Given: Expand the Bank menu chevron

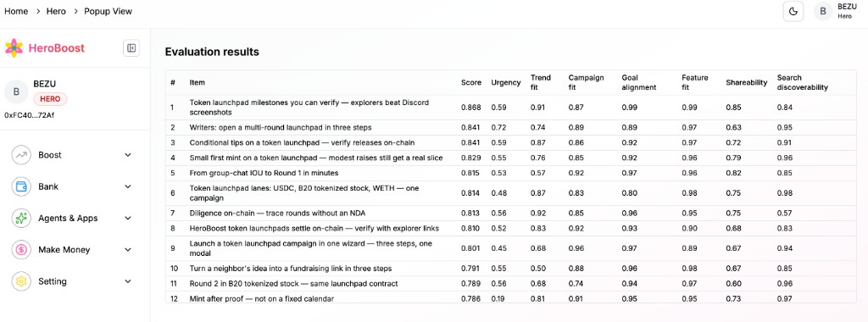Looking at the screenshot, I should (x=128, y=186).
